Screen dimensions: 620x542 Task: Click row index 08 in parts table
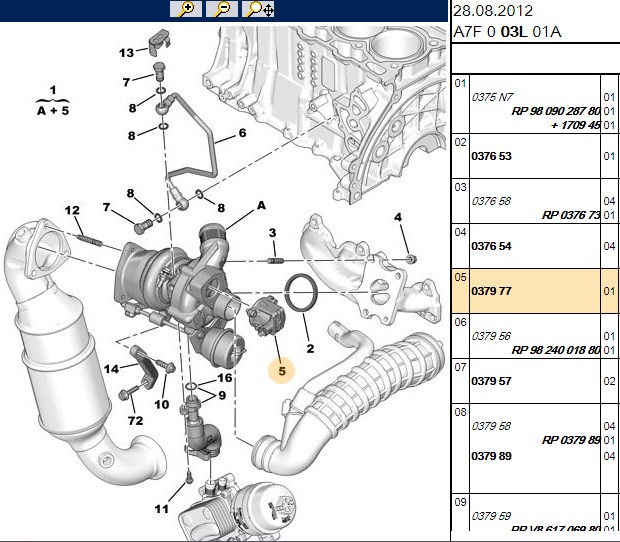click(x=460, y=412)
